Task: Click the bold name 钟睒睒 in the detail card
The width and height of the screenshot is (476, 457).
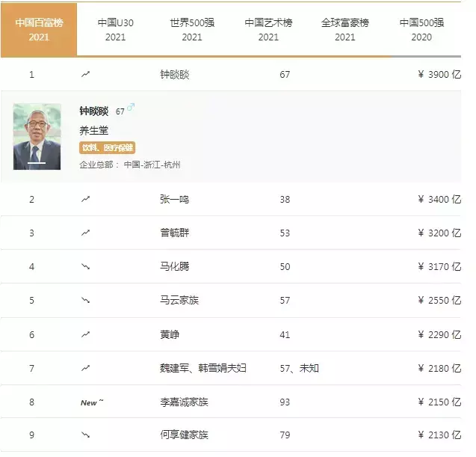Action: 94,111
